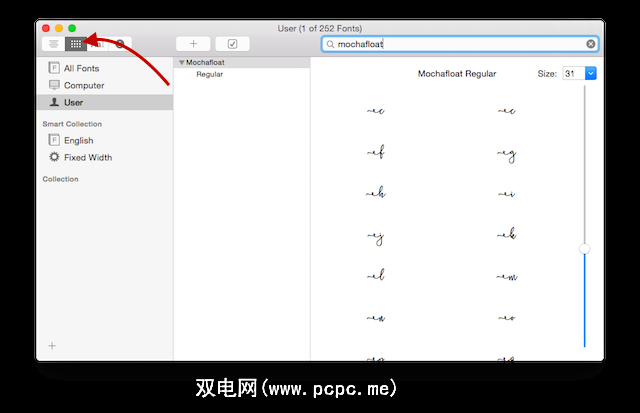This screenshot has height=413, width=640.
Task: Add a new collection with bottom plus
Action: (52, 346)
